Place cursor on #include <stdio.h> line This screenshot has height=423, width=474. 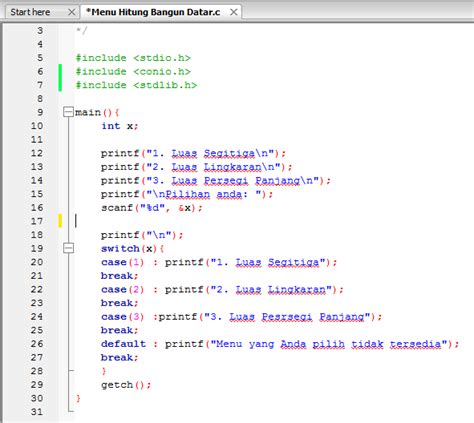[133, 58]
